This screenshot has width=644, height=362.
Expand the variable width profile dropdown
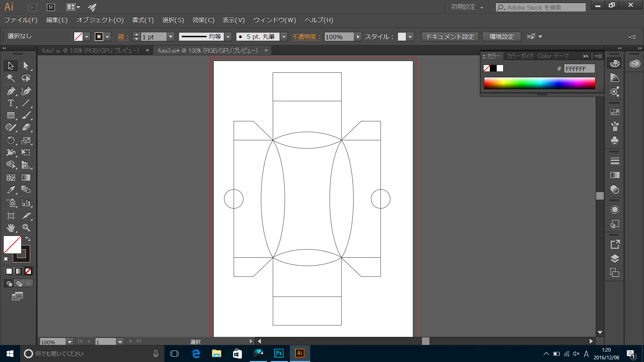click(228, 37)
